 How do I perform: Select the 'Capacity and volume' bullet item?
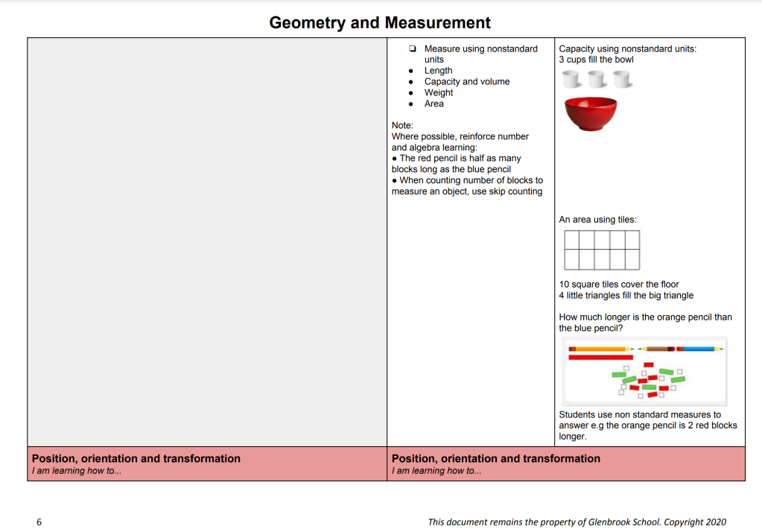(467, 82)
